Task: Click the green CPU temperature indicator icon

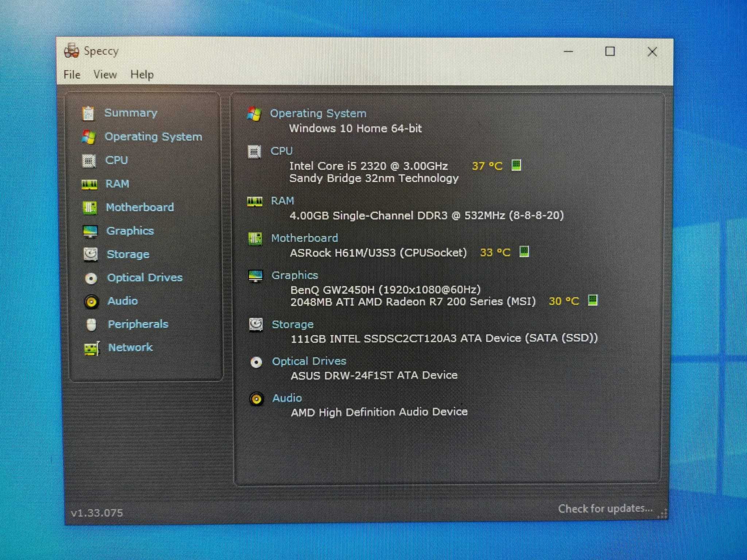Action: [x=516, y=165]
